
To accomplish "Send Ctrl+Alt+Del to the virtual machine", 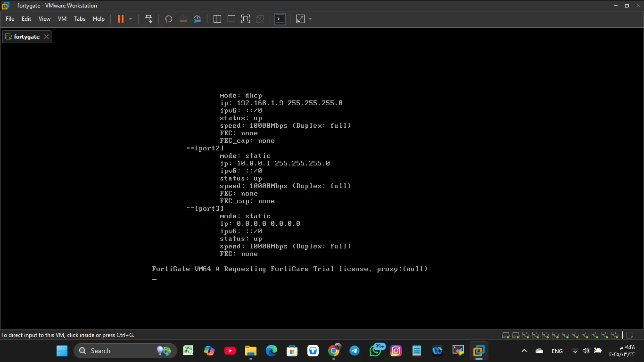I will pos(149,19).
